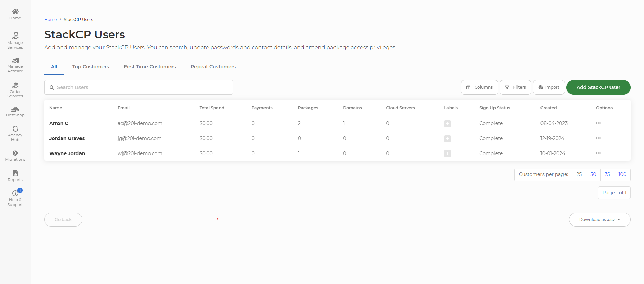Open the Filters panel
Image resolution: width=644 pixels, height=284 pixels.
click(515, 87)
